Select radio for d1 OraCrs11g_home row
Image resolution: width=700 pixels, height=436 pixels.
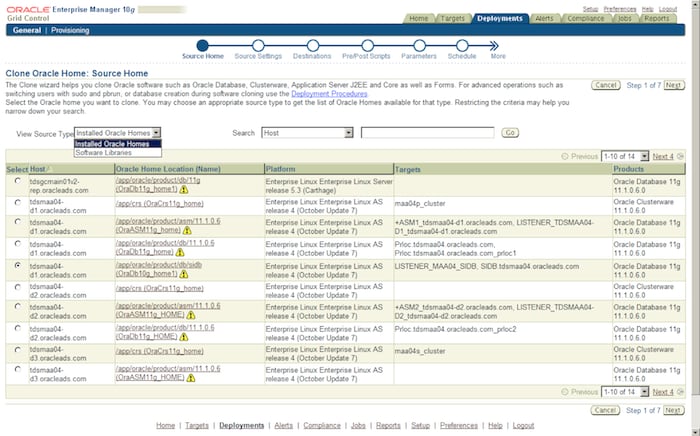click(18, 202)
